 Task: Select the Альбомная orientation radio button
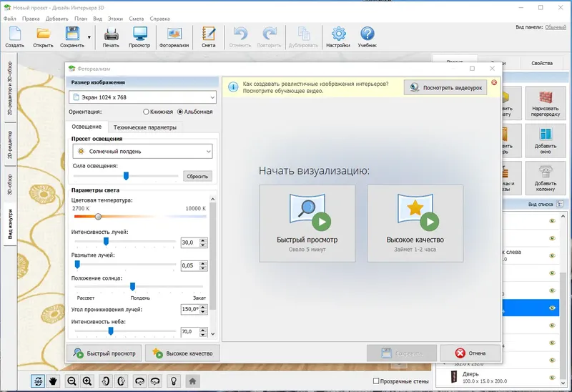(180, 112)
